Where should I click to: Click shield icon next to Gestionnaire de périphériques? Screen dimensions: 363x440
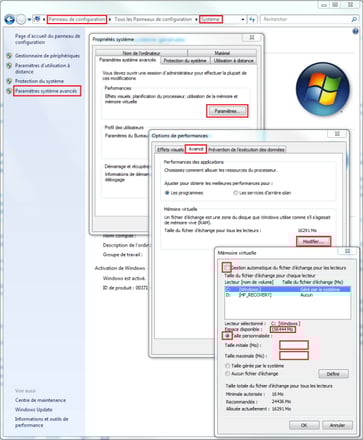click(x=9, y=56)
